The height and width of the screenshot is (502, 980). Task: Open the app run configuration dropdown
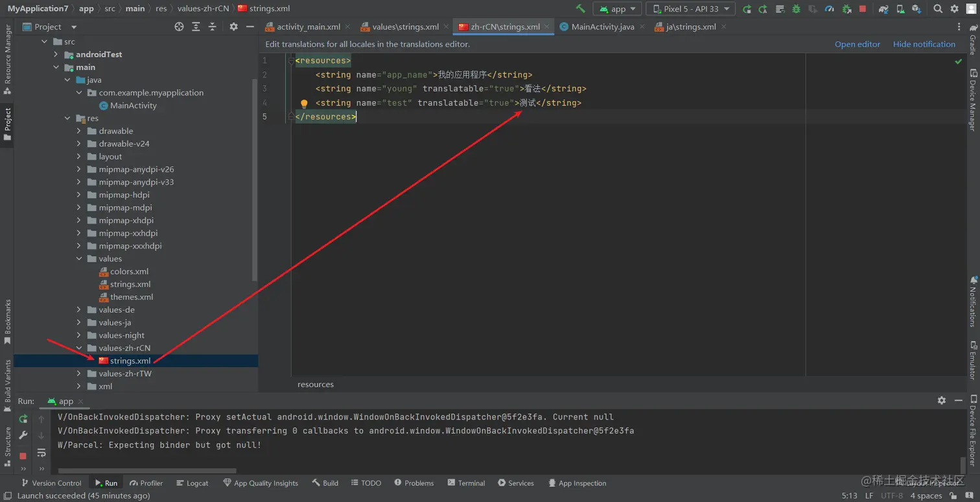pos(617,8)
